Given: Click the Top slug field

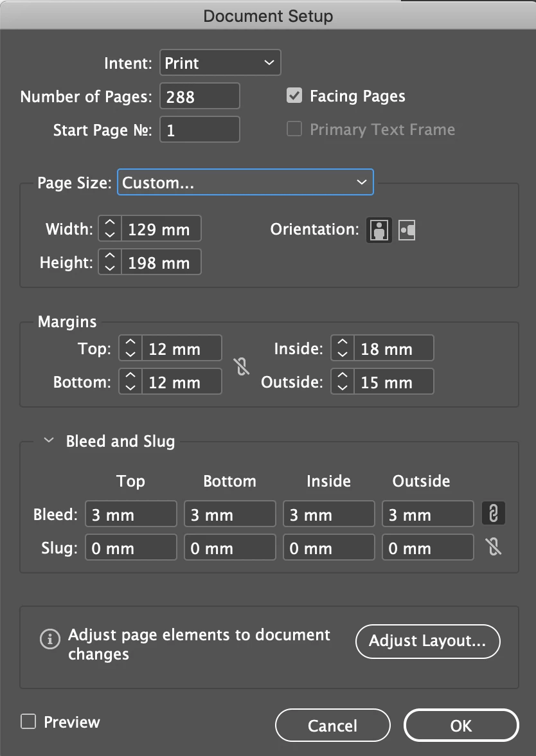Looking at the screenshot, I should 131,546.
